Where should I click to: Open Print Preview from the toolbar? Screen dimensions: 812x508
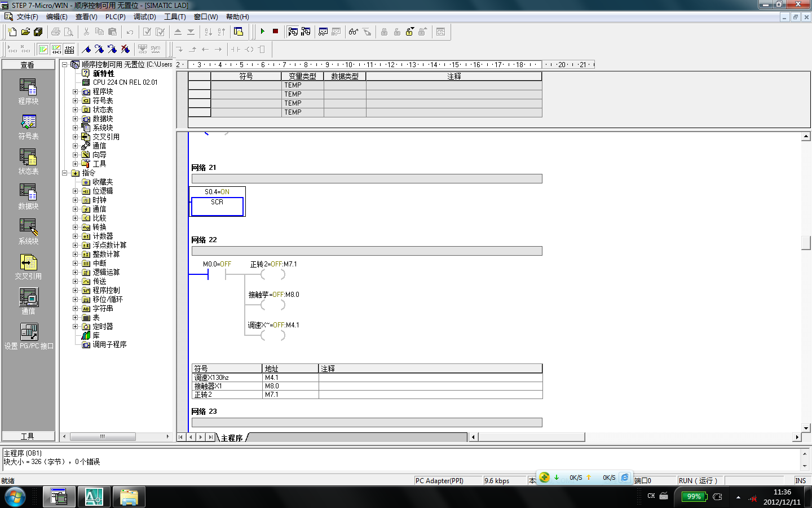(x=69, y=32)
